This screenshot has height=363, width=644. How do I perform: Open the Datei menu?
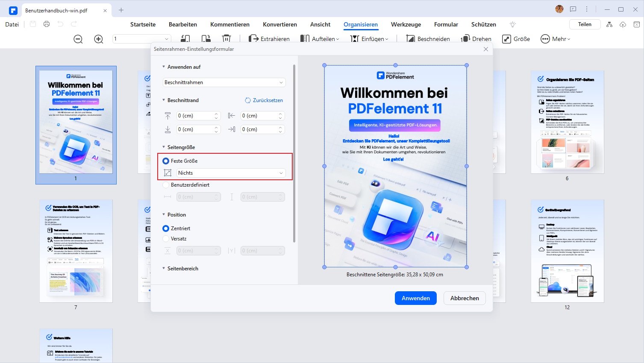12,24
